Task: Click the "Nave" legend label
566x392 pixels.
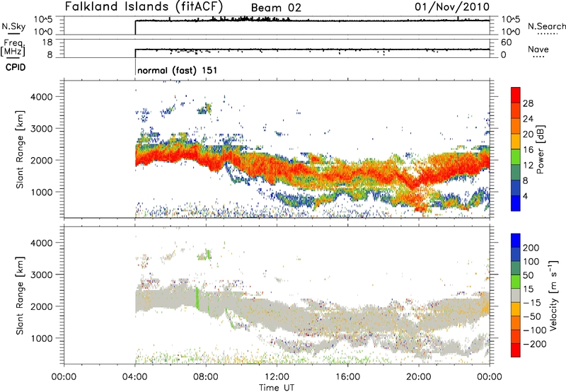Action: (538, 49)
